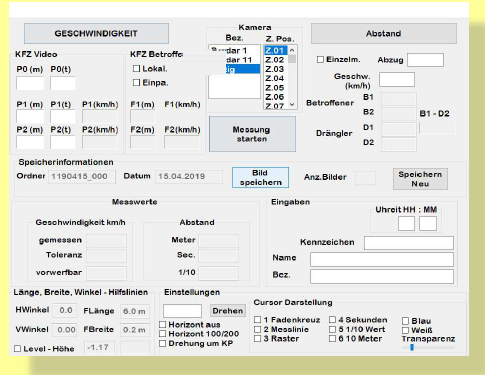
Task: Click the Datum field showing 15.04.2019
Action: pos(189,177)
